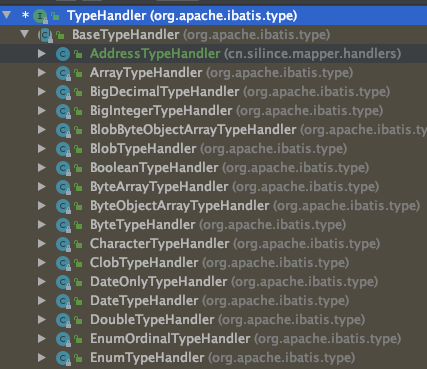
Task: Click the BooleanTypeHandler class icon
Action: point(63,168)
